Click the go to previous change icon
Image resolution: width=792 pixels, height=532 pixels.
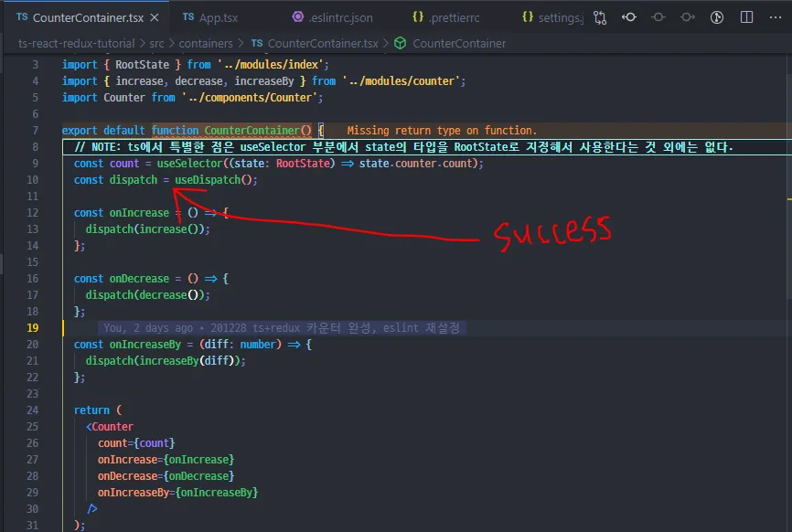[x=629, y=17]
